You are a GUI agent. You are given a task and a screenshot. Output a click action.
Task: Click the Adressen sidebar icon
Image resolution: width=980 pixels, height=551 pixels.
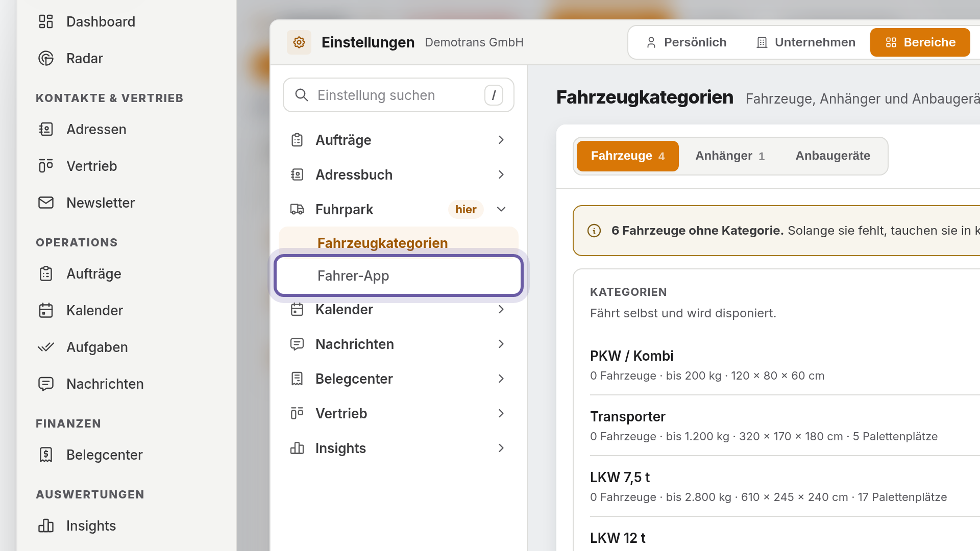point(46,129)
